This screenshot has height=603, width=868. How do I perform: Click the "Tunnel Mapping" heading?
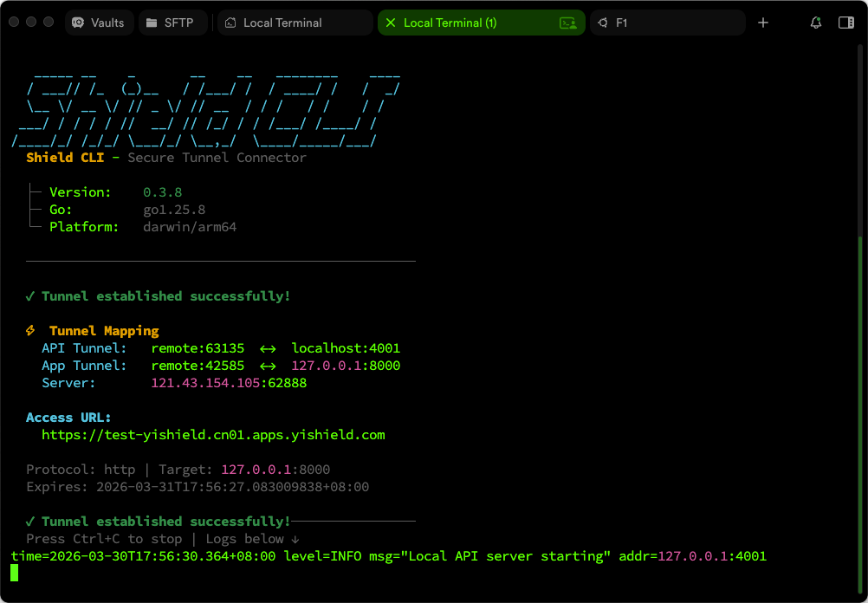tap(104, 331)
